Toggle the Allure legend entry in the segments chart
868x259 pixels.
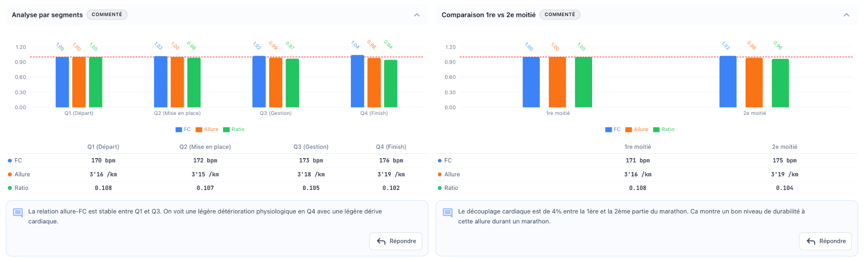coord(207,129)
